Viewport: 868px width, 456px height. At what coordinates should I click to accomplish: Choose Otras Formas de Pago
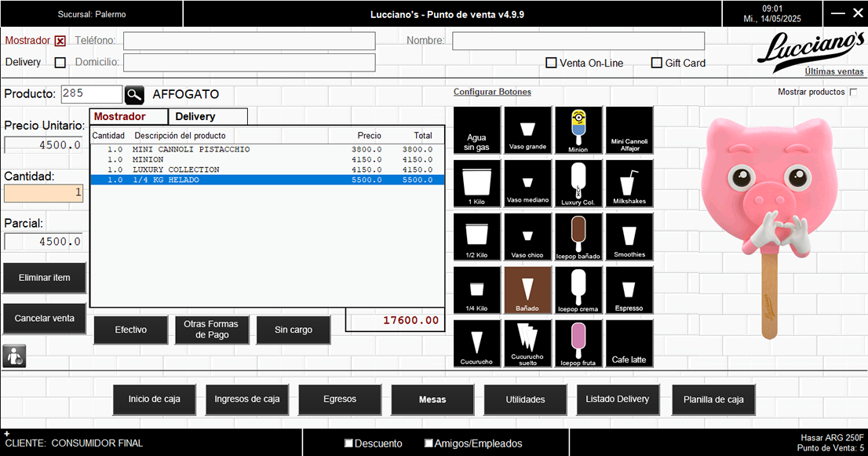tap(211, 330)
